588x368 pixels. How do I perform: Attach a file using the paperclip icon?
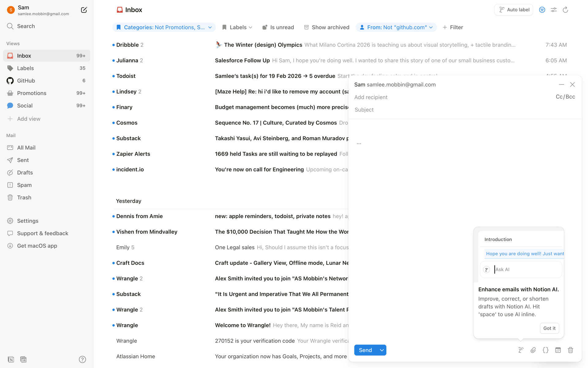tap(533, 350)
